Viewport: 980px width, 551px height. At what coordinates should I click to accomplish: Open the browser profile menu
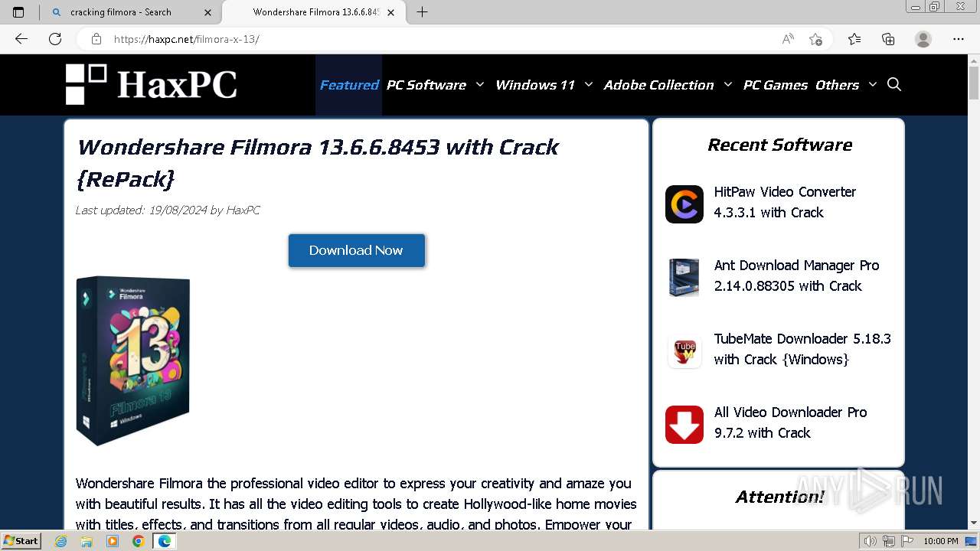[923, 39]
